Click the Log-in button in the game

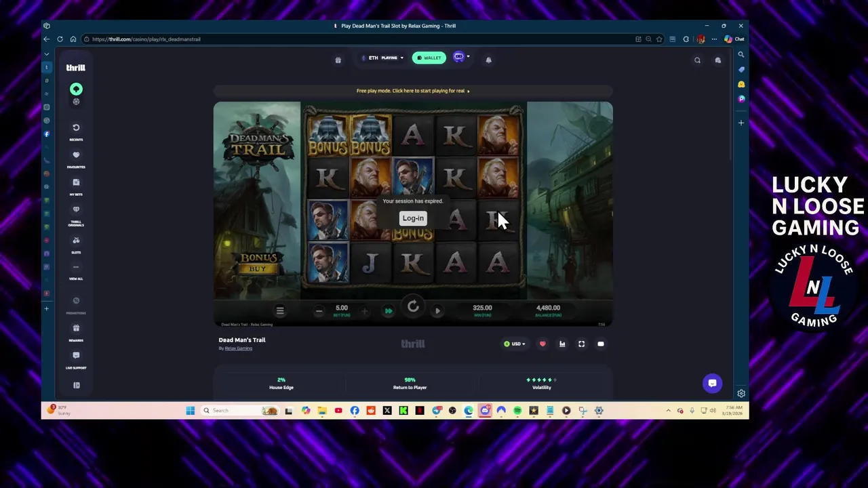point(413,218)
